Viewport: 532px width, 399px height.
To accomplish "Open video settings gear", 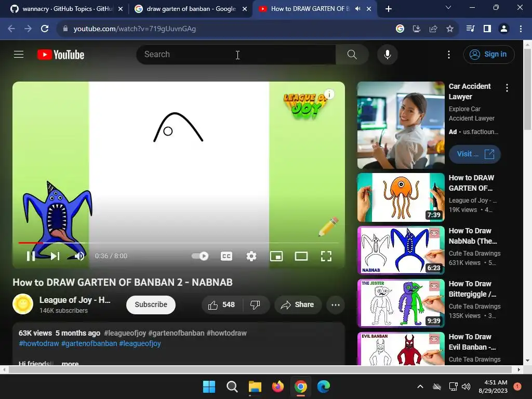I will 251,256.
